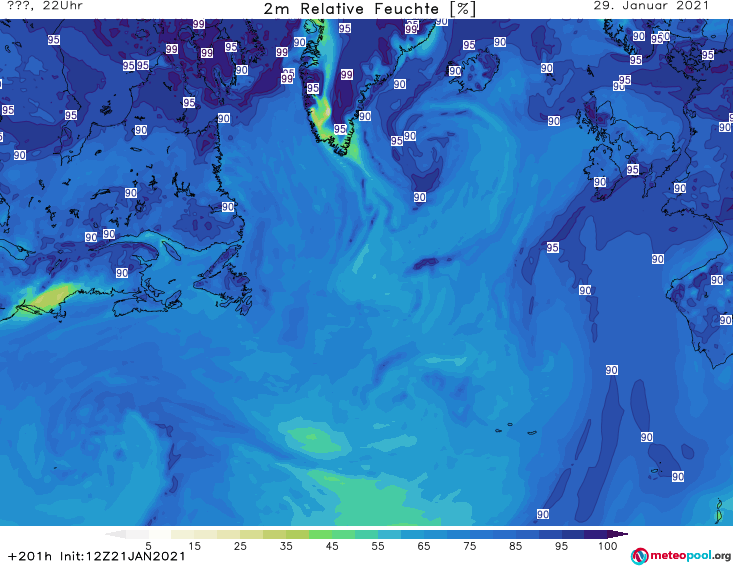Click the '95' contour label over Wales
The width and height of the screenshot is (733, 566).
coord(632,169)
